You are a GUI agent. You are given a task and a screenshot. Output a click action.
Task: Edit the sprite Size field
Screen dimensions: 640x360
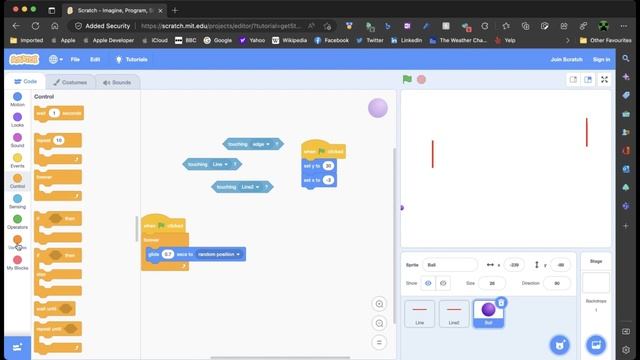(492, 283)
